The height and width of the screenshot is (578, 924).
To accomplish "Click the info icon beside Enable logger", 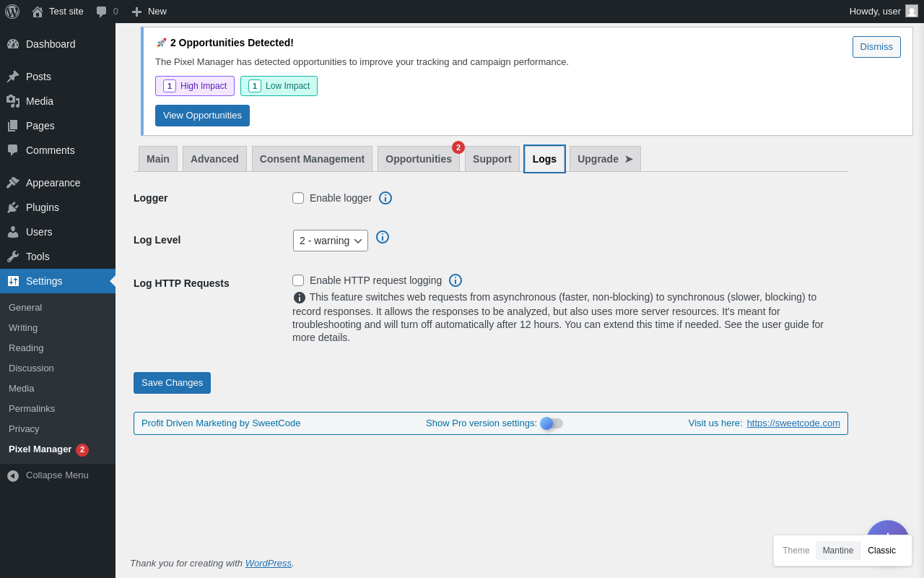I will [385, 198].
